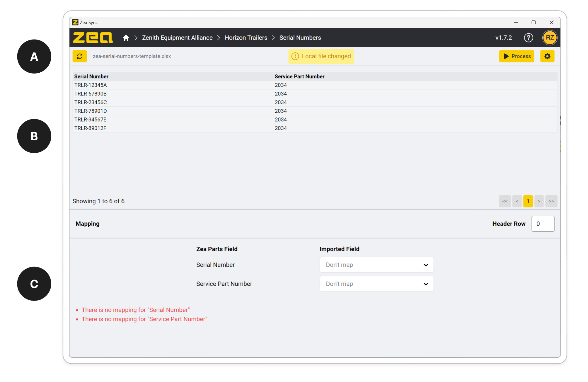Go to the home icon in breadcrumb

pos(126,38)
